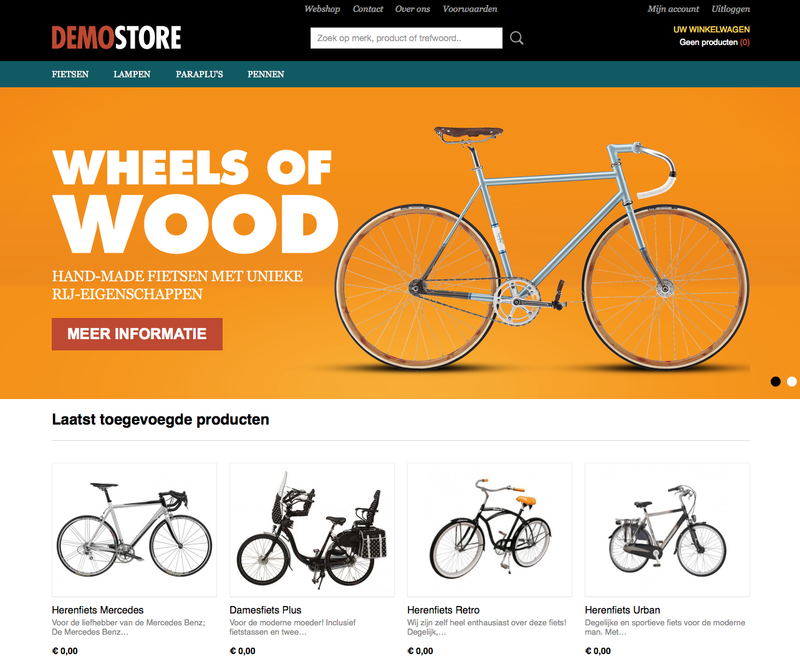Click the Meer Informatie button
The width and height of the screenshot is (800, 664).
(137, 334)
